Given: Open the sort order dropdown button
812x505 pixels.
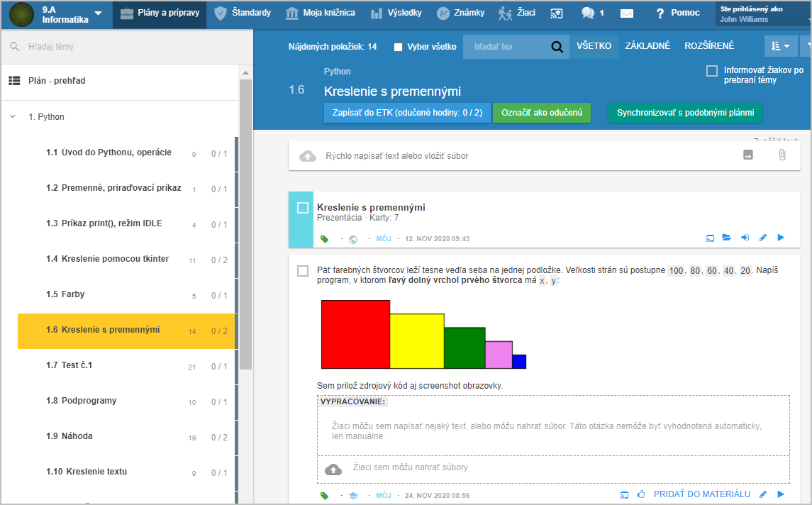Looking at the screenshot, I should pyautogui.click(x=780, y=47).
